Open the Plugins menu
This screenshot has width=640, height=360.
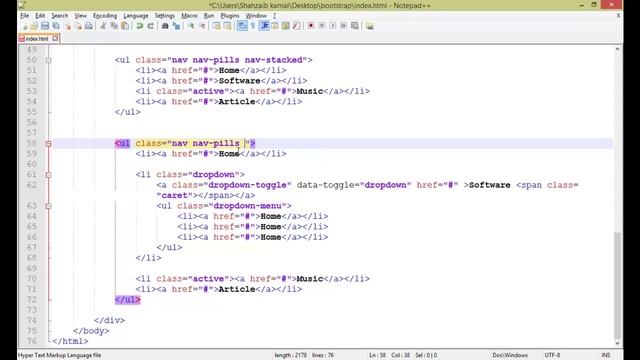230,16
